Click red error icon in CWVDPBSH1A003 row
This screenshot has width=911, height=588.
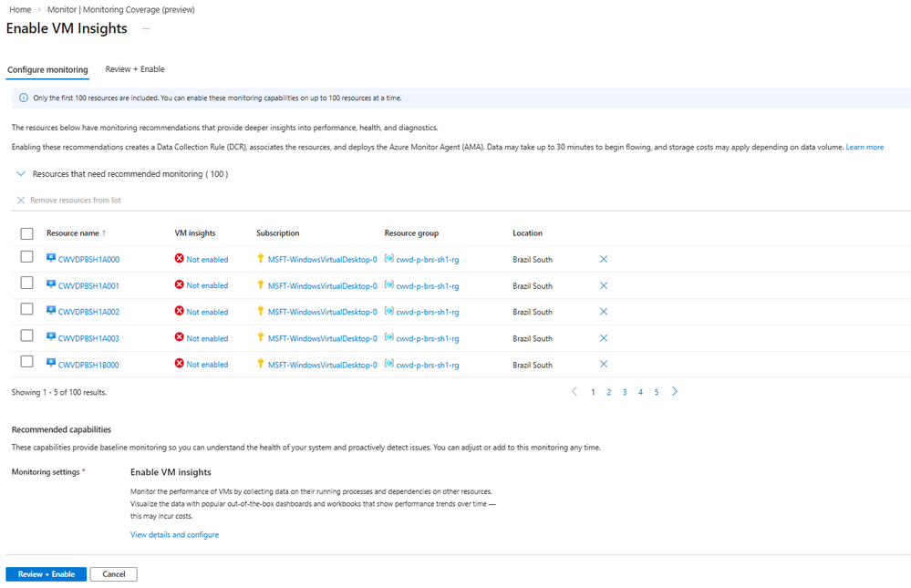click(180, 337)
